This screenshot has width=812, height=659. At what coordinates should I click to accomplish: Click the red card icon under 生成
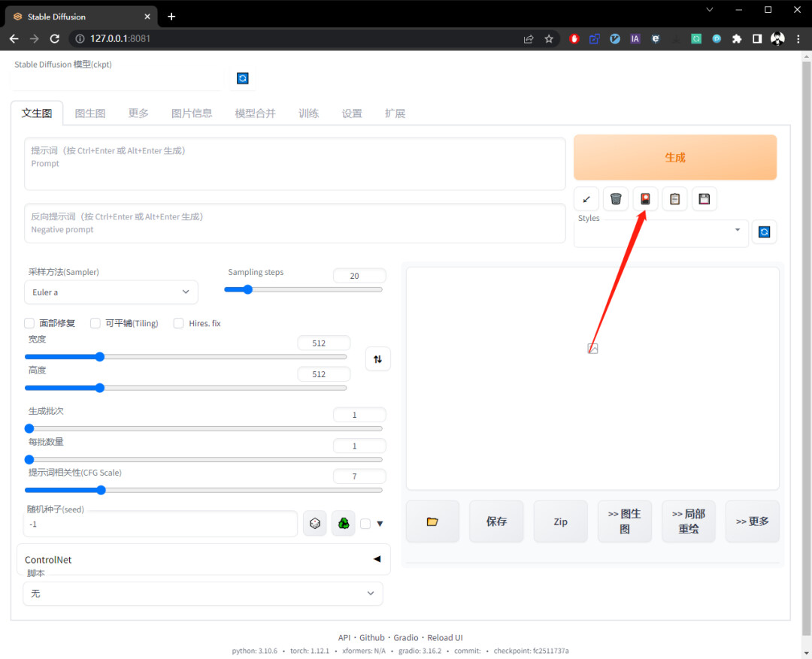[645, 199]
